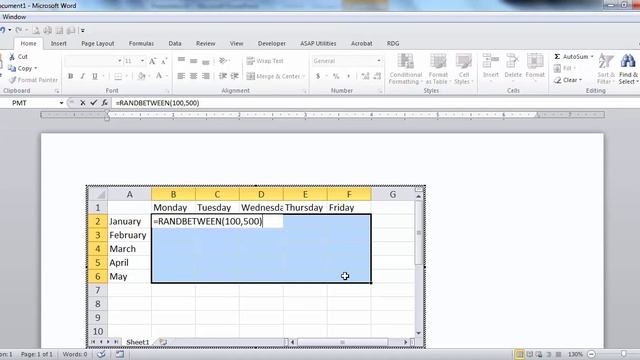
Task: Open Sort & Filter
Action: coord(606,69)
